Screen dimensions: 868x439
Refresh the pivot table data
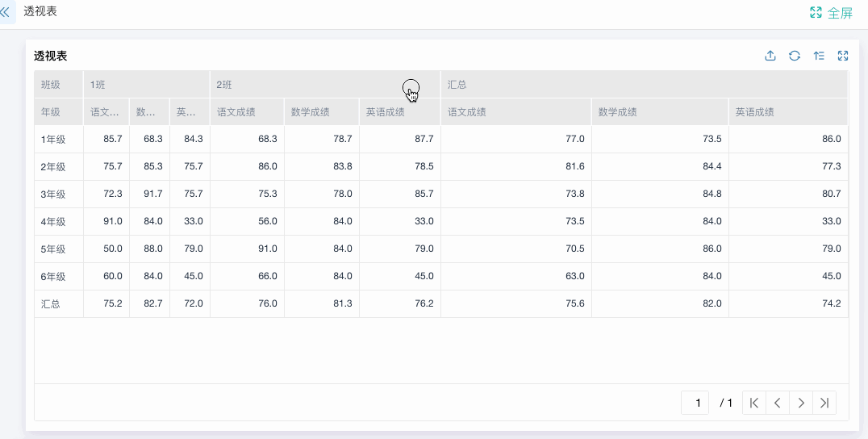(795, 56)
